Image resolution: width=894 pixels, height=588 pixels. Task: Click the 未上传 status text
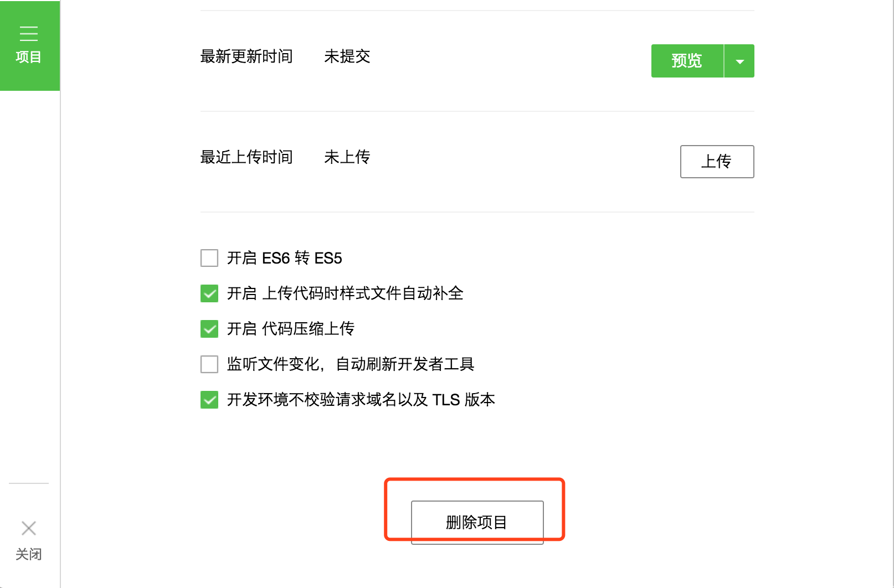[x=347, y=157]
